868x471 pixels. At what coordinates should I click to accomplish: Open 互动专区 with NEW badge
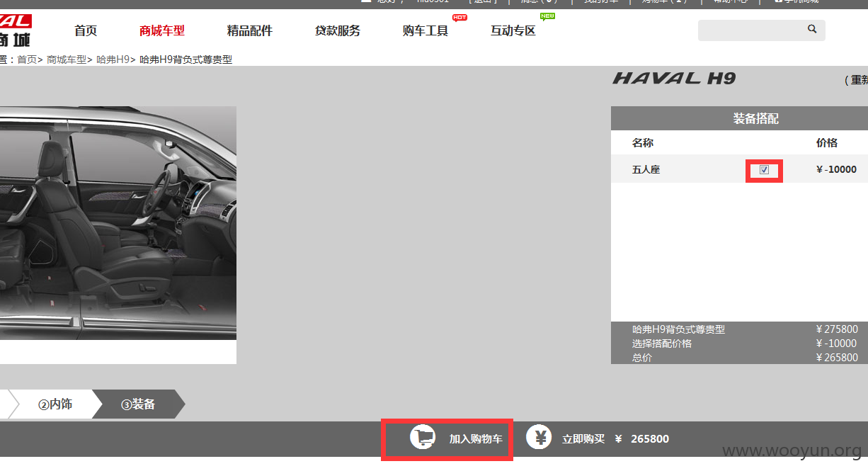pyautogui.click(x=513, y=30)
